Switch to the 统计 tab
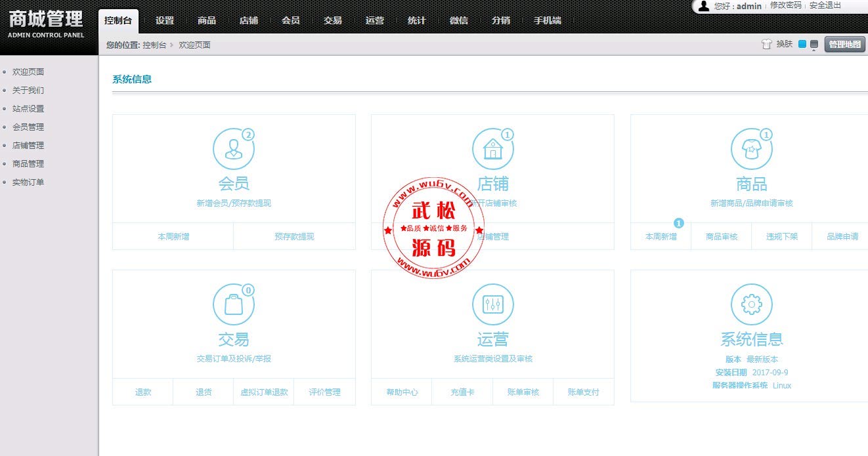868x456 pixels. (x=417, y=21)
